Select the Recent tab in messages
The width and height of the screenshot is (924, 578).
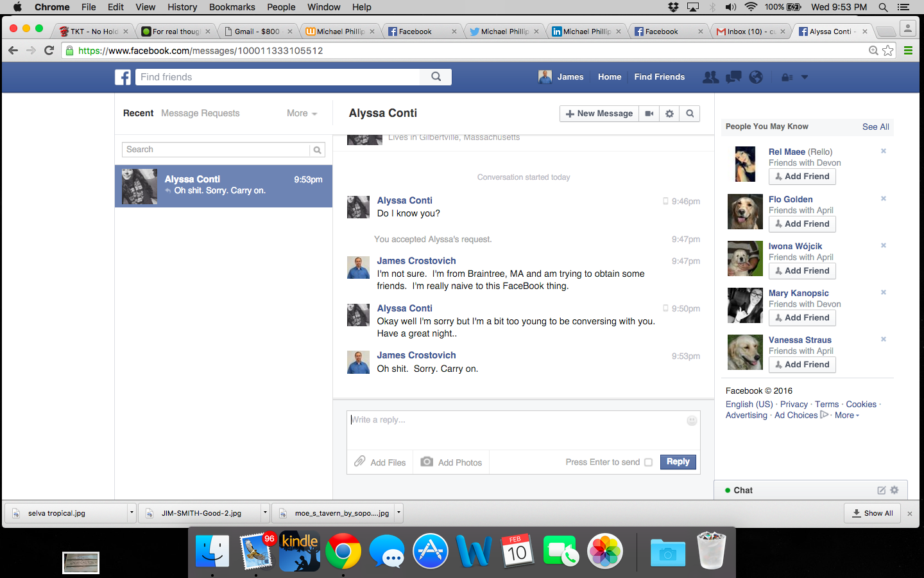(x=138, y=113)
